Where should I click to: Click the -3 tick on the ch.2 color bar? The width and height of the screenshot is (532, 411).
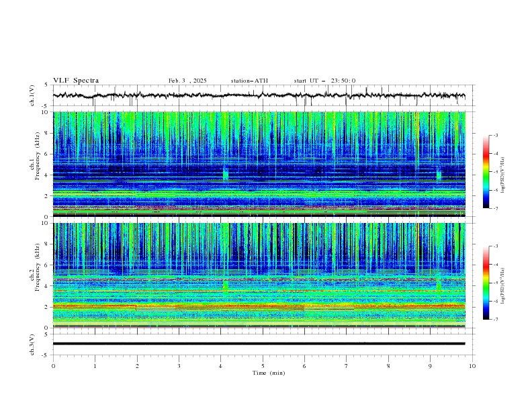click(495, 246)
